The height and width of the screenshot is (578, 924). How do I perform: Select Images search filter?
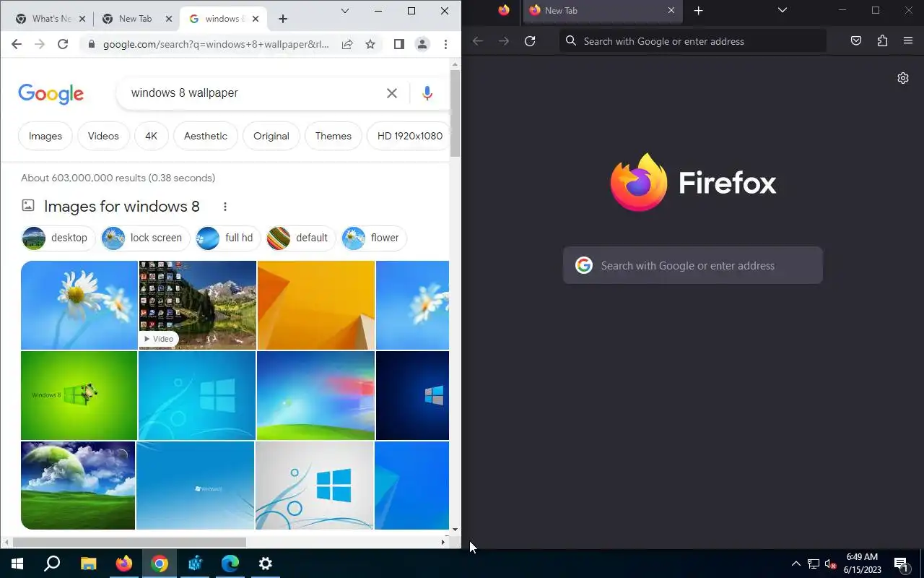tap(45, 136)
